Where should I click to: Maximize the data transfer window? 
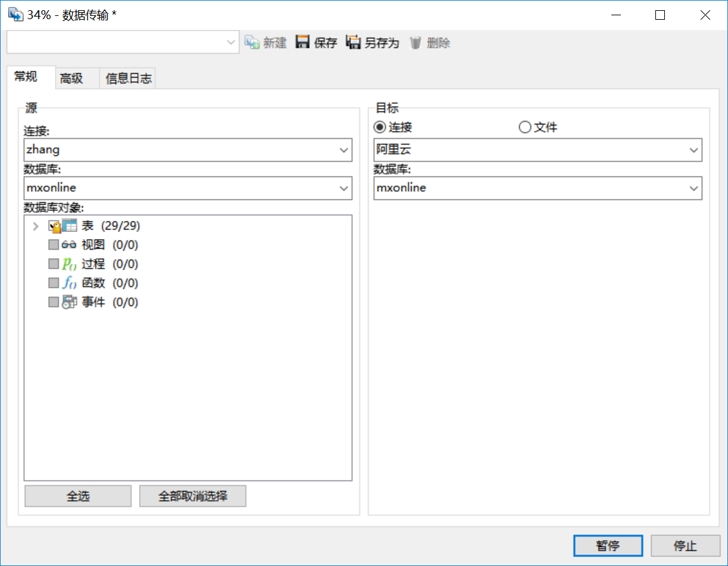click(x=660, y=15)
